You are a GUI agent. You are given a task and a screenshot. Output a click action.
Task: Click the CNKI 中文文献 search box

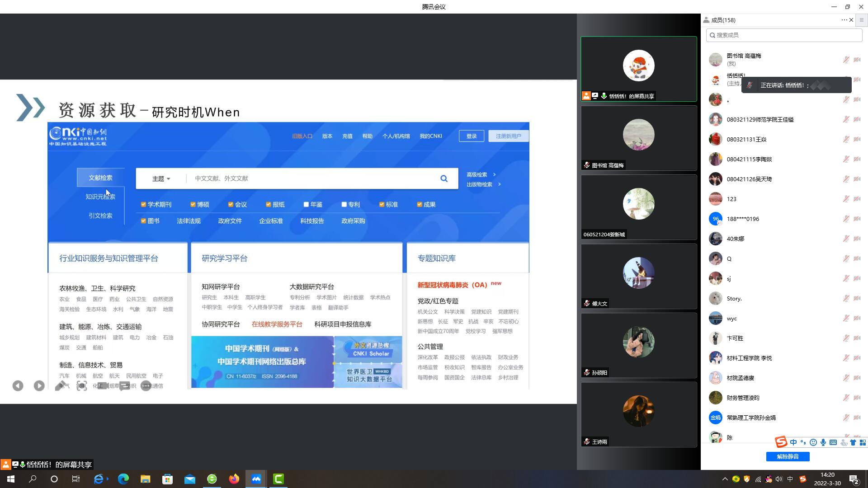(312, 178)
